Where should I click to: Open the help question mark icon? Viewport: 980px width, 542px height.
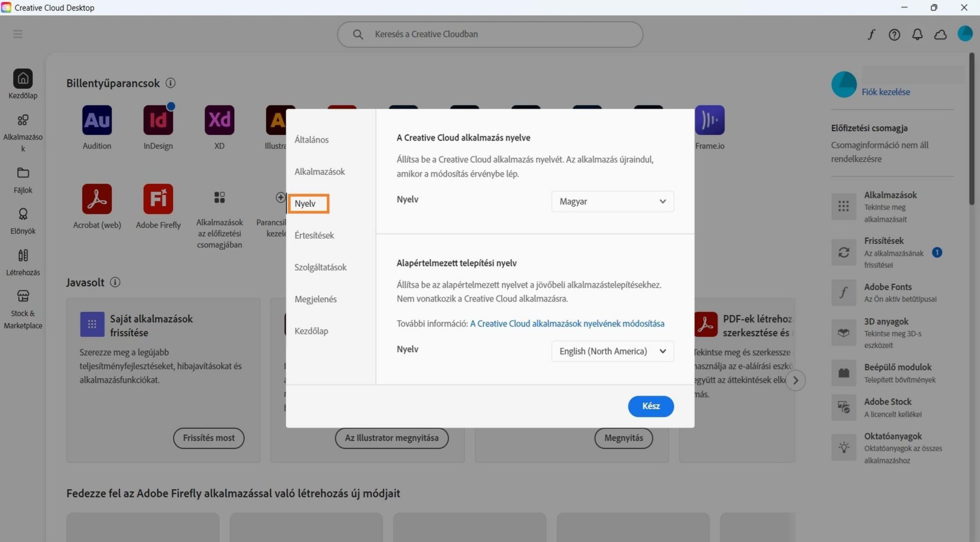click(894, 34)
